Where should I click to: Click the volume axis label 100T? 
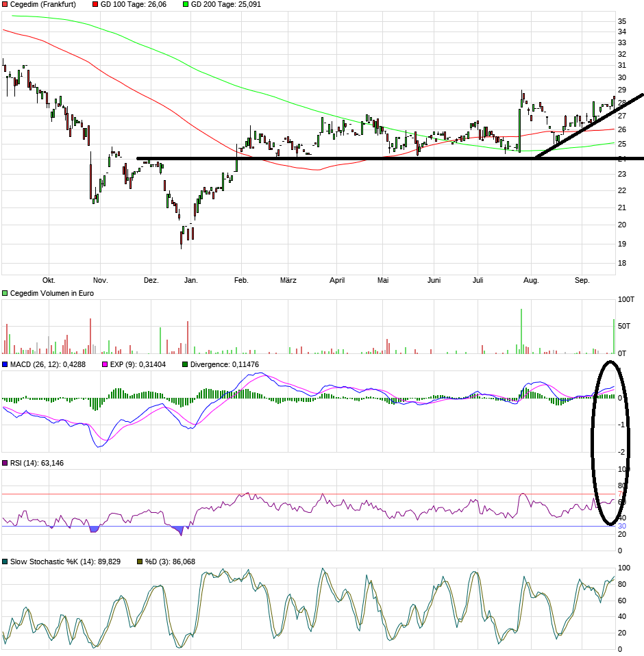tap(626, 299)
